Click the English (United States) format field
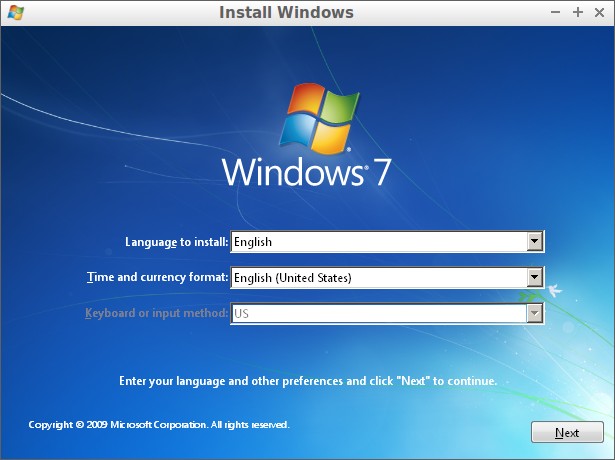The height and width of the screenshot is (460, 615). pyautogui.click(x=378, y=277)
